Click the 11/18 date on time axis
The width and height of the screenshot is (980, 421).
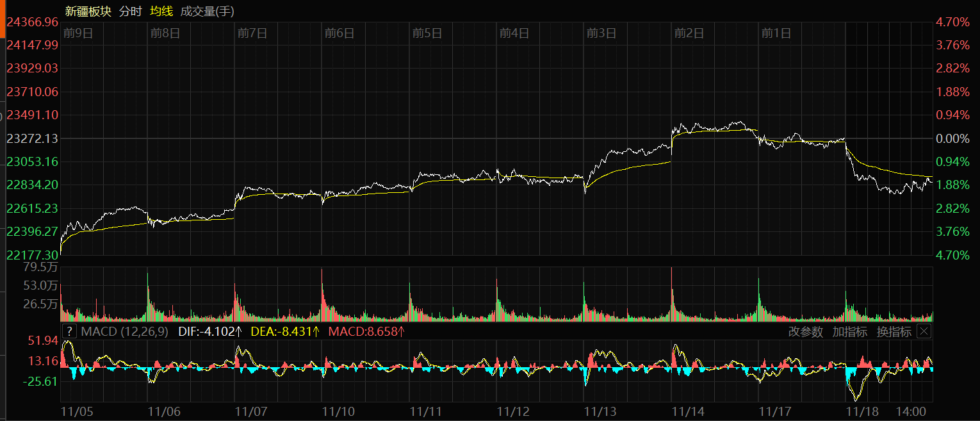pyautogui.click(x=862, y=410)
